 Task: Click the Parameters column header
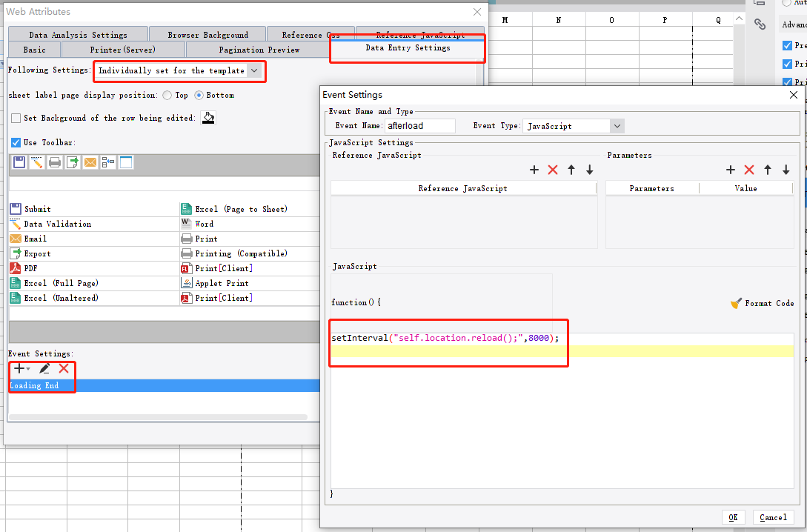coord(651,188)
